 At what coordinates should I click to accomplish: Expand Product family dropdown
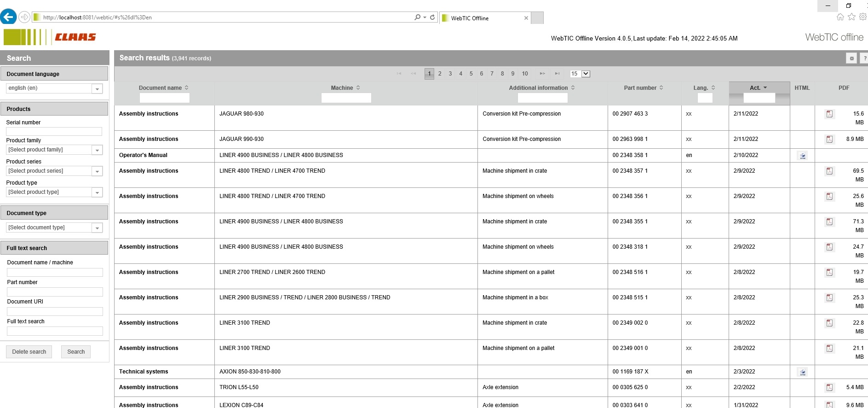pos(97,150)
